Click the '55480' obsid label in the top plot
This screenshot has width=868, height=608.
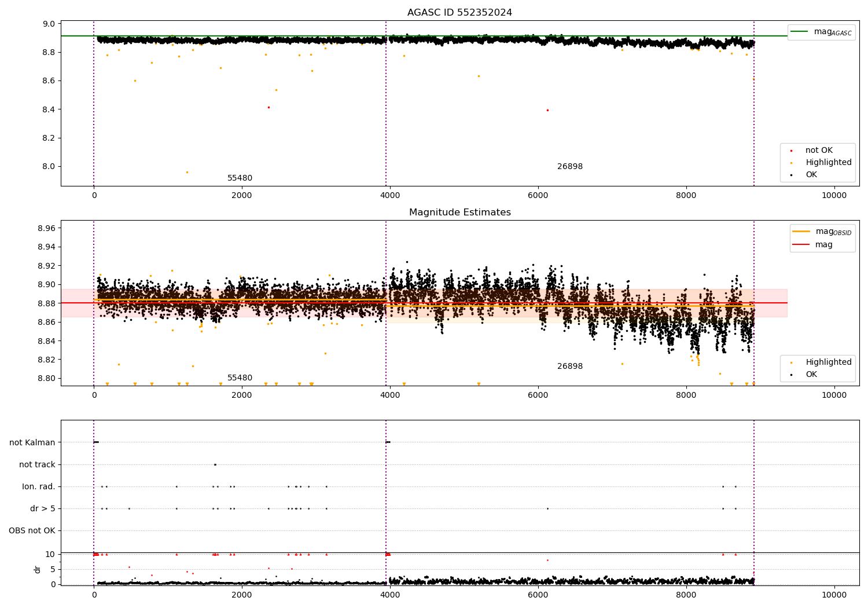(240, 178)
